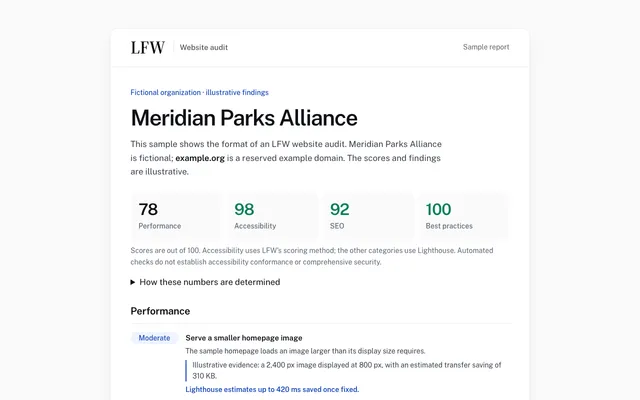Click the bold 'example.org' domain text

[200, 158]
